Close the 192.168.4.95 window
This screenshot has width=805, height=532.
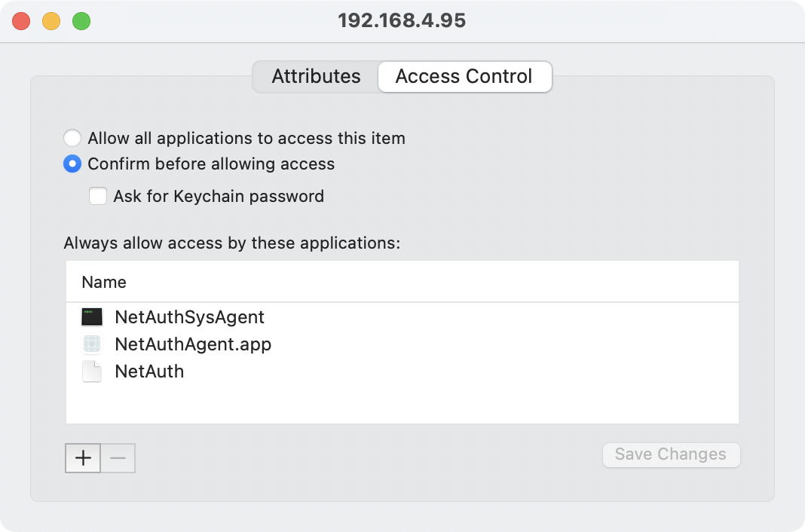21,21
